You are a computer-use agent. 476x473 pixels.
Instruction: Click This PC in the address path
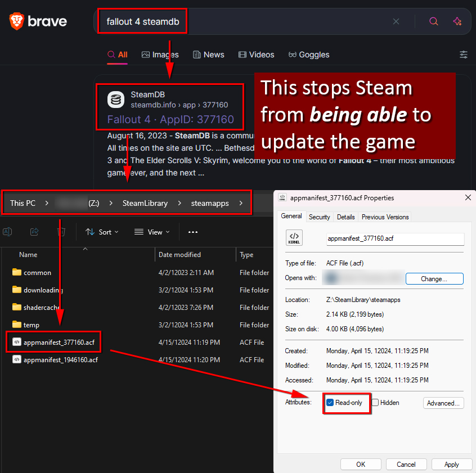23,203
